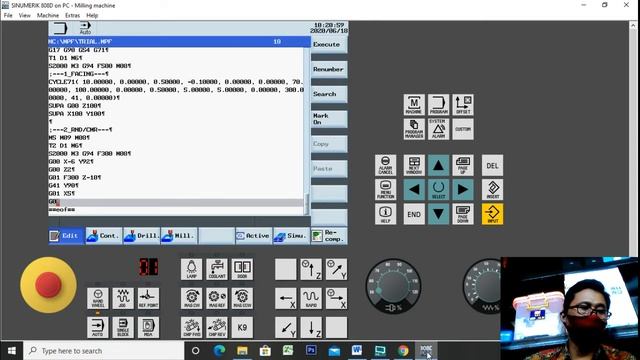Viewport: 640px width, 360px height.
Task: Click the cursor up arrow key
Action: 438,165
